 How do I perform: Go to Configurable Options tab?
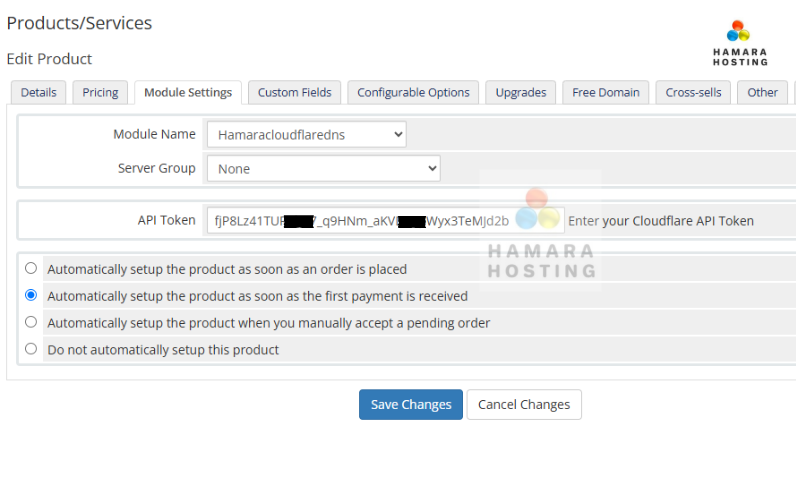(x=413, y=92)
